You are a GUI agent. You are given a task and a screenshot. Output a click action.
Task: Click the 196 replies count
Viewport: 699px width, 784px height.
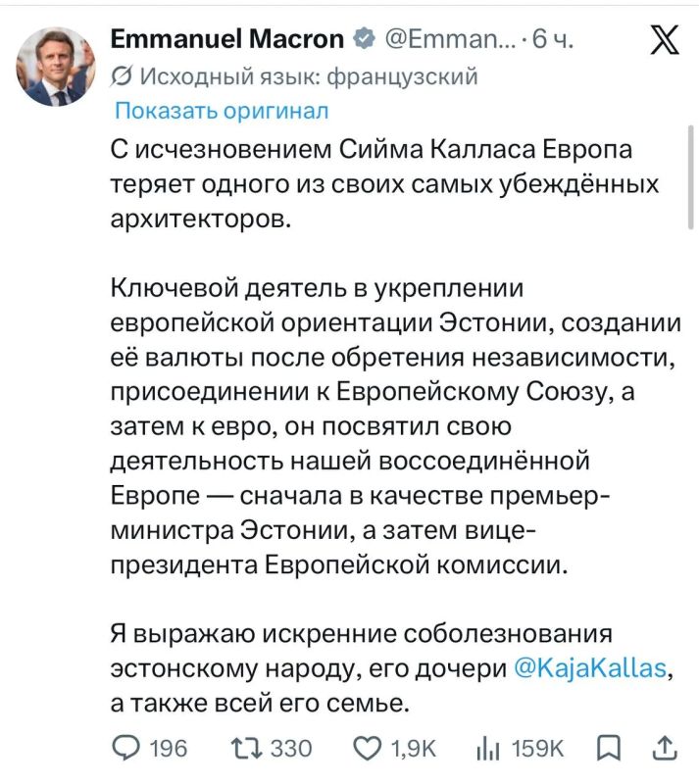[169, 749]
